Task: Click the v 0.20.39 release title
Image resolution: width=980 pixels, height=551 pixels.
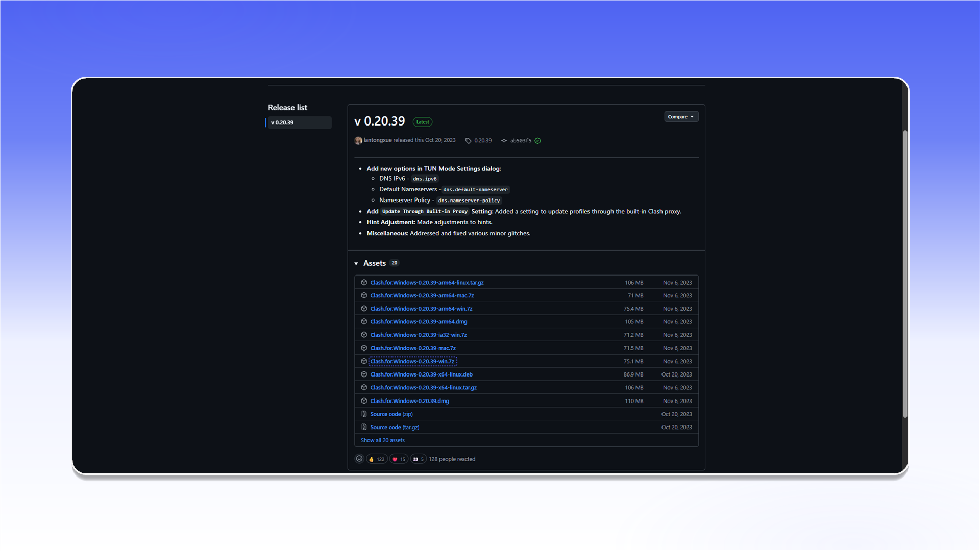Action: point(379,121)
